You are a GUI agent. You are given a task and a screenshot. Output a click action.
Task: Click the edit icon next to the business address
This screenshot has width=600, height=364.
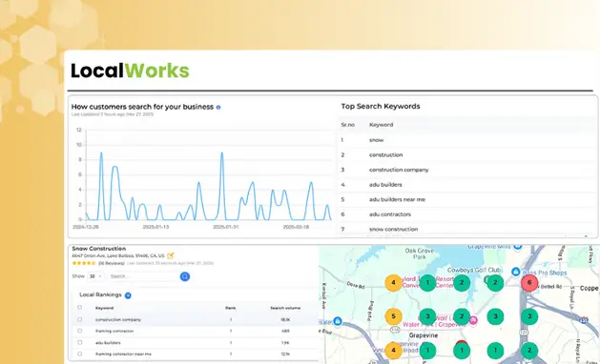tap(171, 255)
